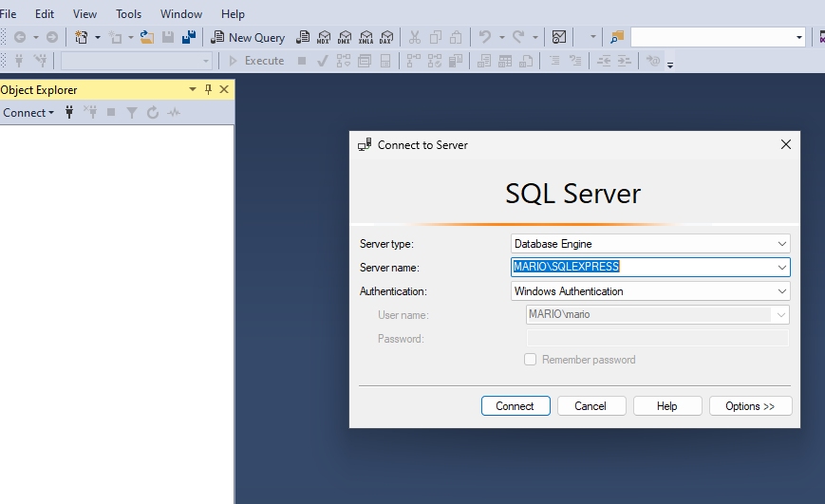The height and width of the screenshot is (504, 825).
Task: Click the Cancel button in dialog
Action: pos(591,406)
